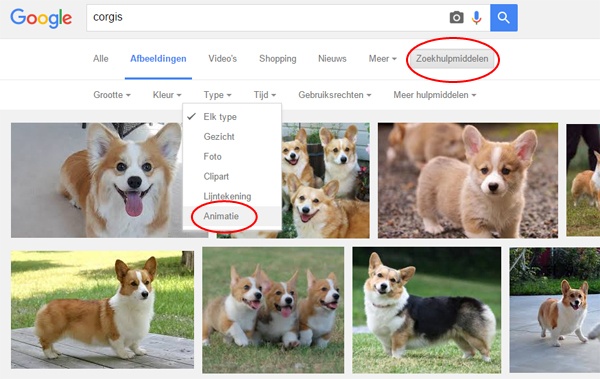Open search by image camera icon

(x=456, y=17)
